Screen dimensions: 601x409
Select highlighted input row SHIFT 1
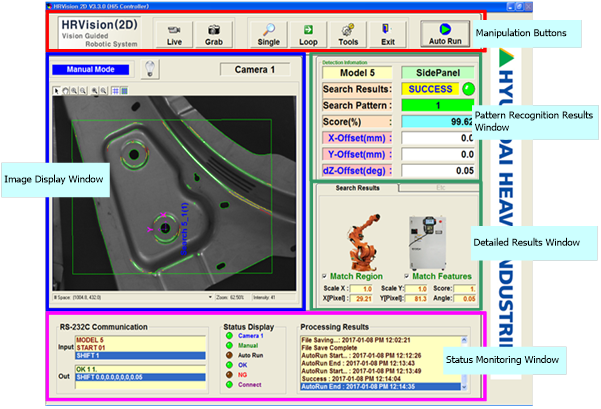pyautogui.click(x=140, y=356)
